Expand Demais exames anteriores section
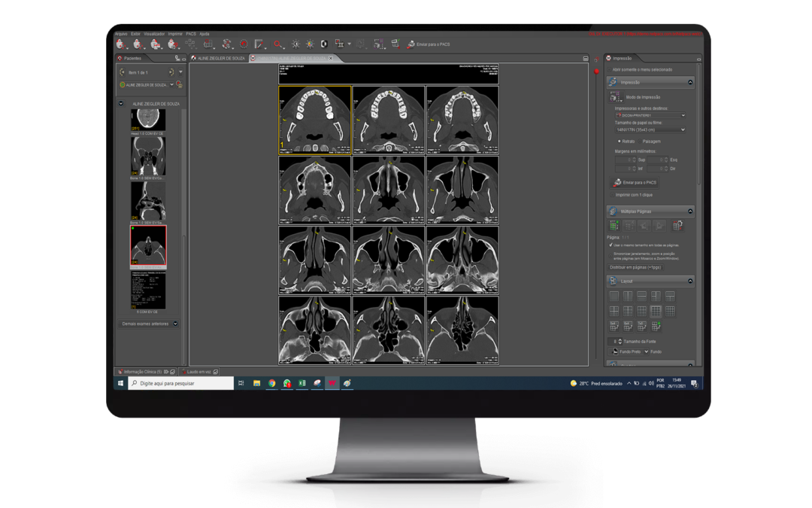 [150, 324]
